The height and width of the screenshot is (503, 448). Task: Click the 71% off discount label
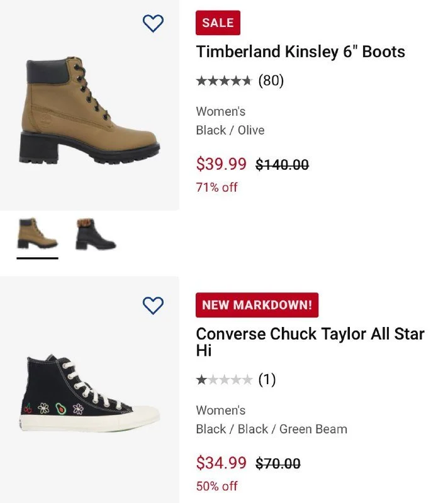pos(216,187)
